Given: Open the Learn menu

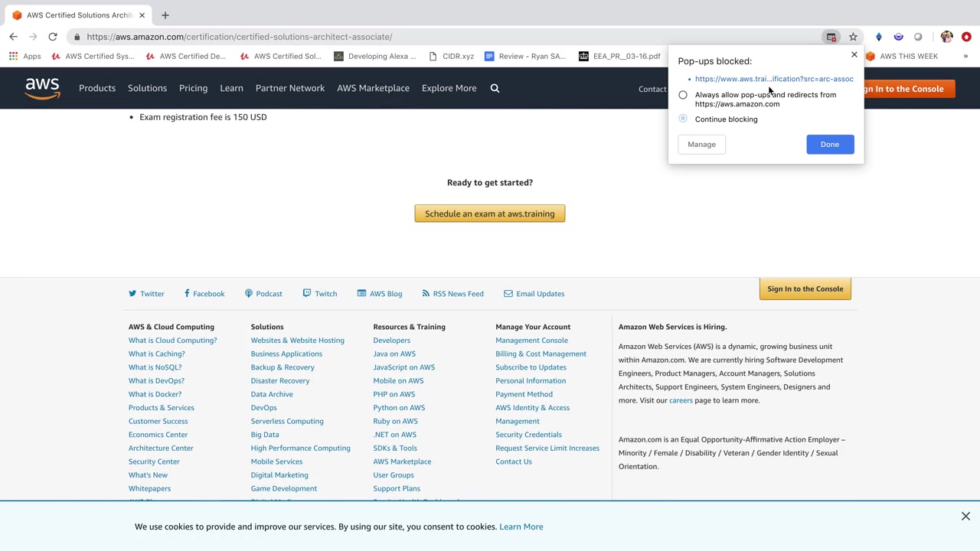Looking at the screenshot, I should point(231,88).
